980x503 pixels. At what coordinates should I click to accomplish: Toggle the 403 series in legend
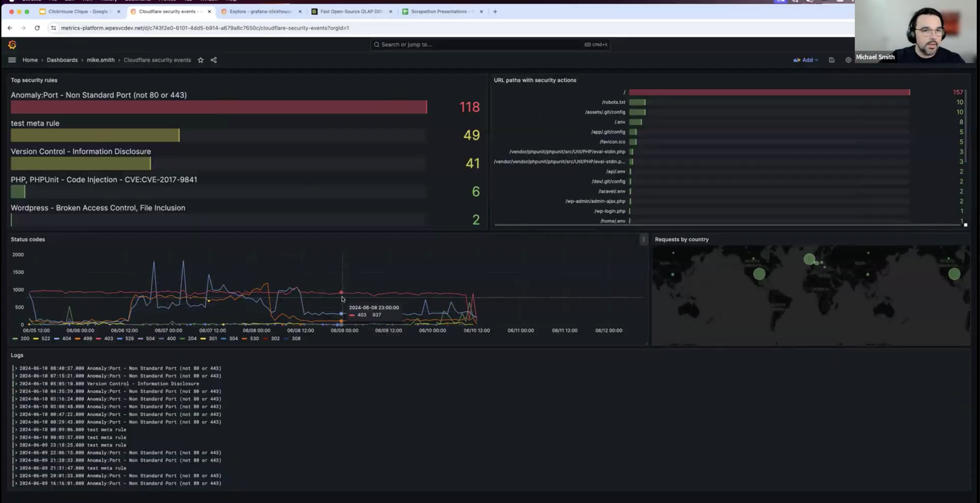pyautogui.click(x=108, y=338)
